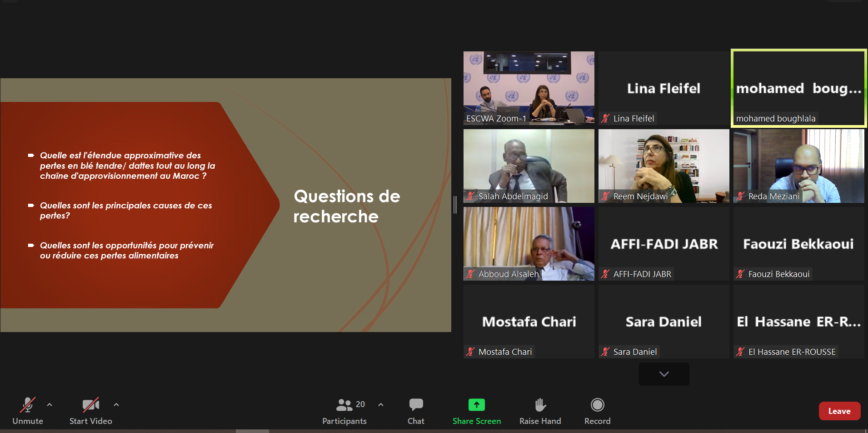This screenshot has height=433, width=868.
Task: Click the Mostafa Chari name label
Action: pos(505,352)
